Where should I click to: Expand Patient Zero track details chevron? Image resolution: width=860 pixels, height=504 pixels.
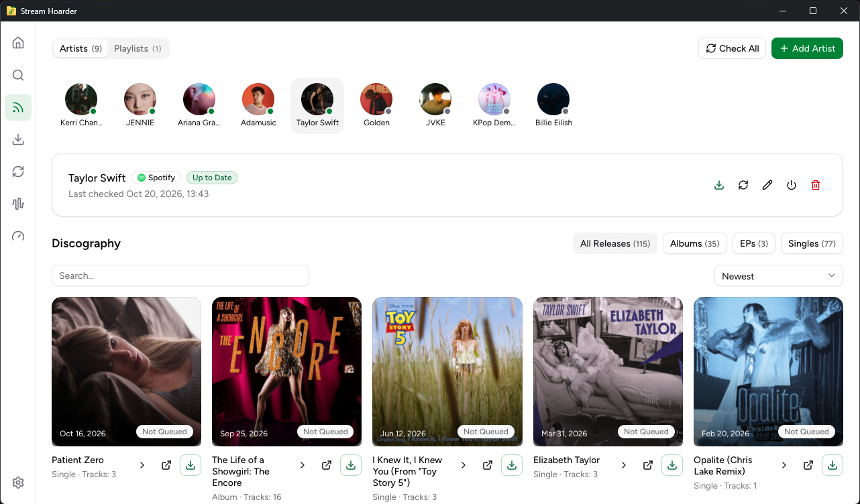click(x=142, y=465)
